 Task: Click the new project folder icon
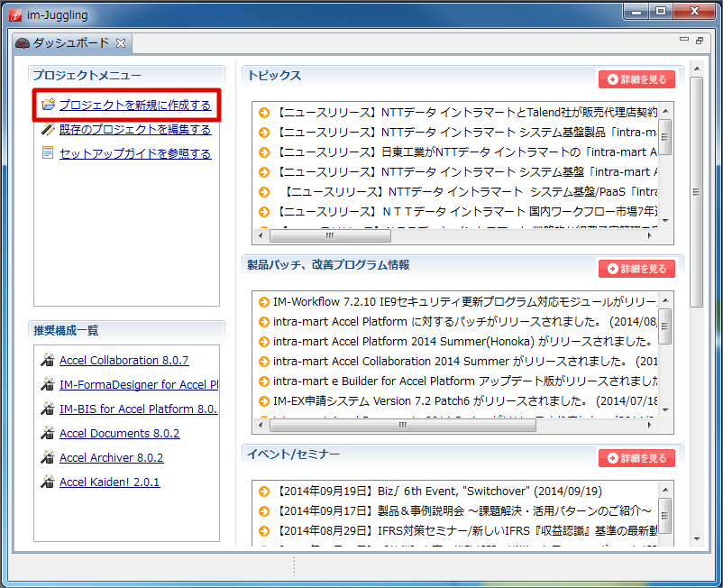[48, 105]
